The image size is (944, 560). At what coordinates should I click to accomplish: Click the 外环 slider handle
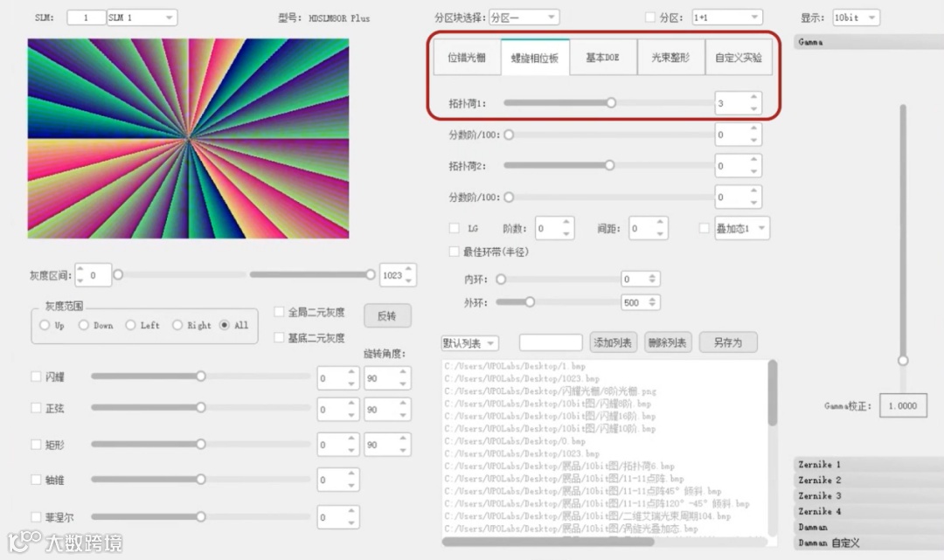[x=530, y=302]
